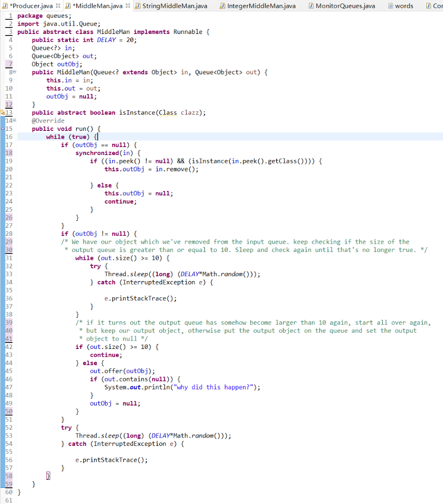Click the Java file icon on MiddleMan.java tab
The image size is (443, 504).
[x=68, y=6]
